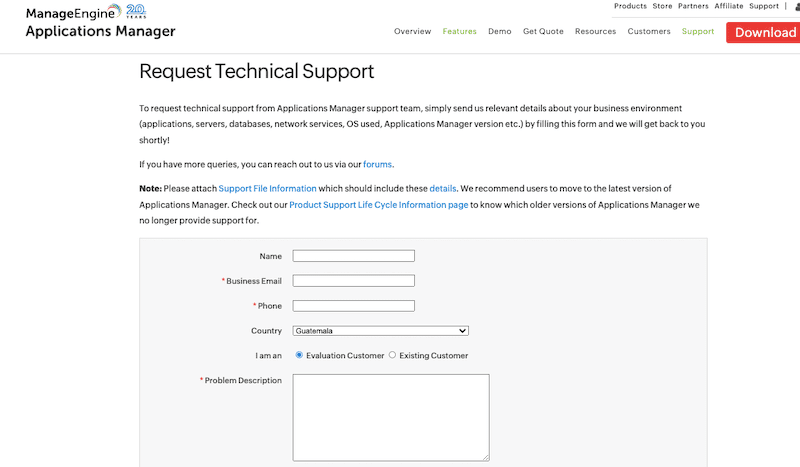Focus the Phone input field
The width and height of the screenshot is (800, 467).
point(354,306)
